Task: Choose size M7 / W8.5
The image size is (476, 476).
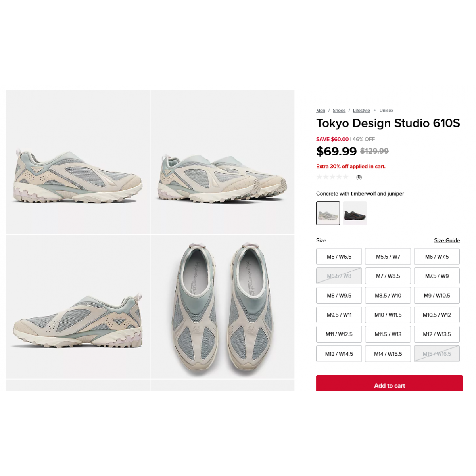Action: tap(388, 276)
